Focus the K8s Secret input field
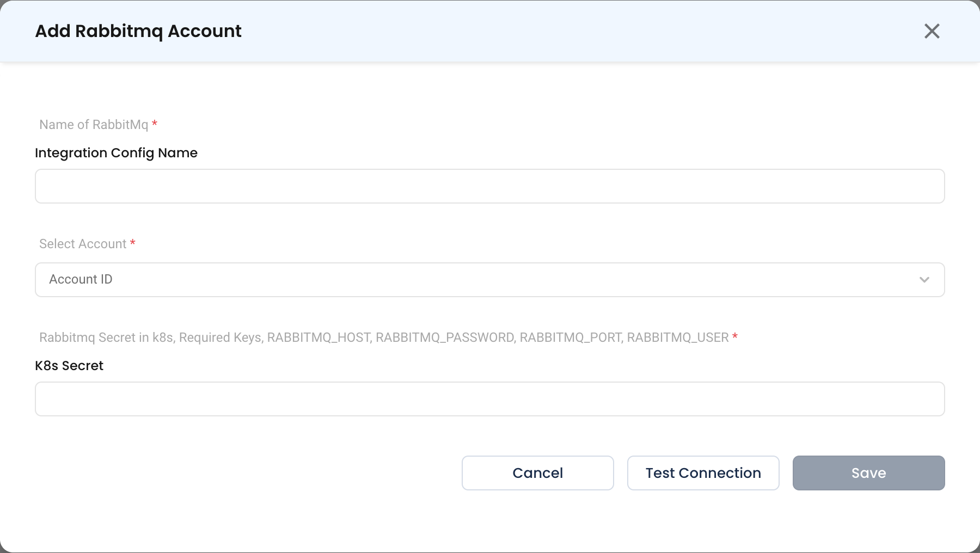 [x=490, y=399]
